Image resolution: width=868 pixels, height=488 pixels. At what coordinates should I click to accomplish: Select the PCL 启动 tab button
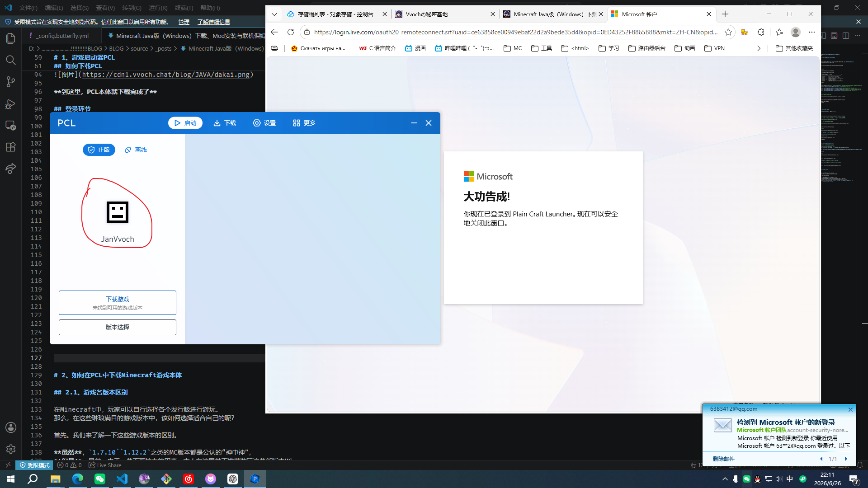185,123
